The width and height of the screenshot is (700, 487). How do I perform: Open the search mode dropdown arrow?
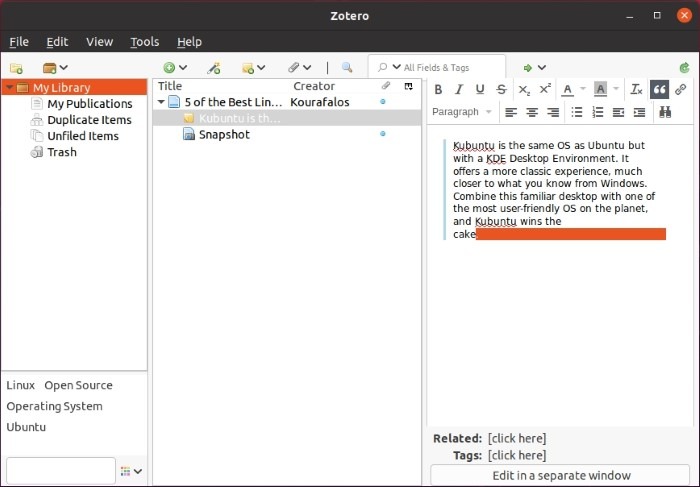click(396, 67)
